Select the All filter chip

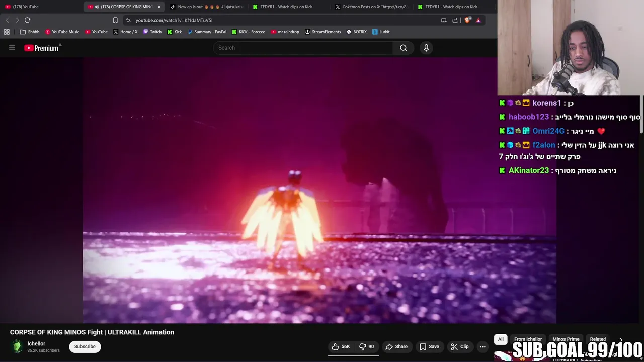pos(501,339)
